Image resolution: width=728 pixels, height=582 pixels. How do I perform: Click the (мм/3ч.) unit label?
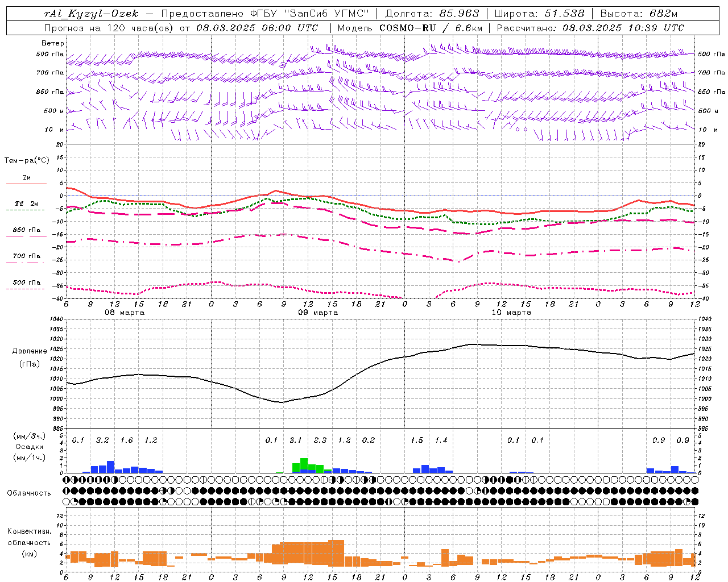pos(30,436)
